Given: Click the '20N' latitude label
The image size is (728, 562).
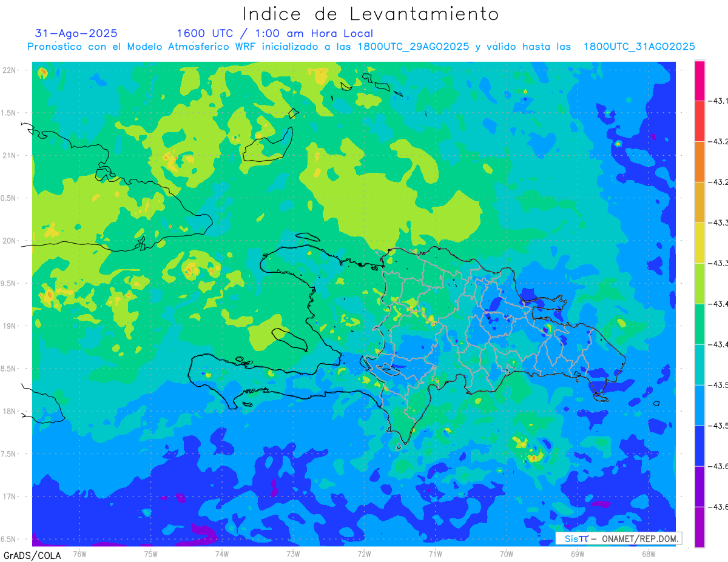Looking at the screenshot, I should tap(10, 241).
